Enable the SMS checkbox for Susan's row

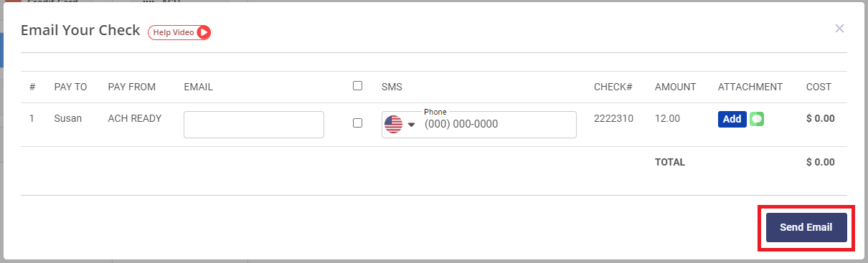point(357,123)
